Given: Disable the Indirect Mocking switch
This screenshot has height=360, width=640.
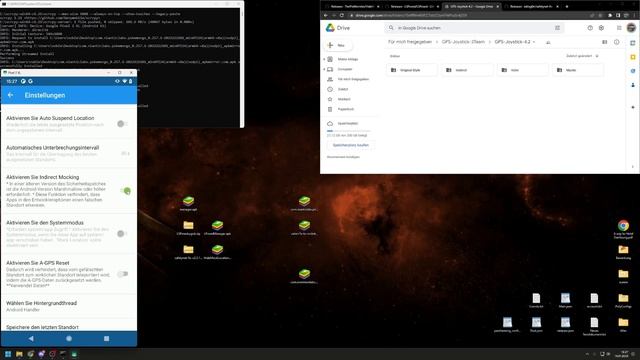Looking at the screenshot, I should coord(126,191).
